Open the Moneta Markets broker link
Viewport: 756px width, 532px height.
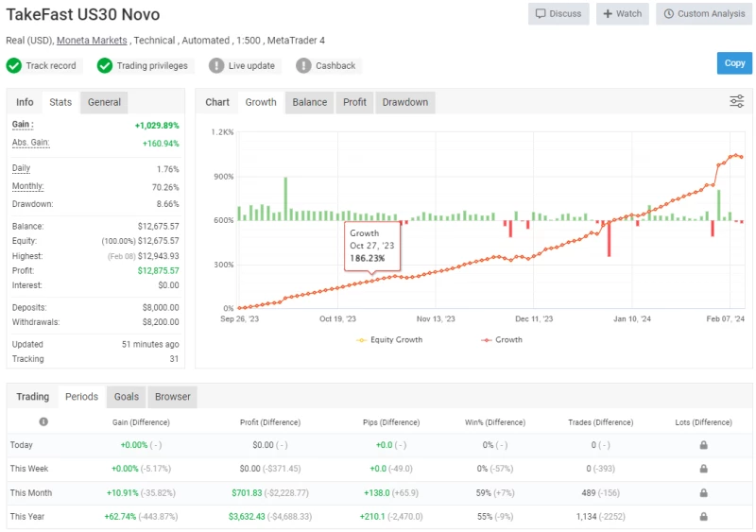point(93,41)
